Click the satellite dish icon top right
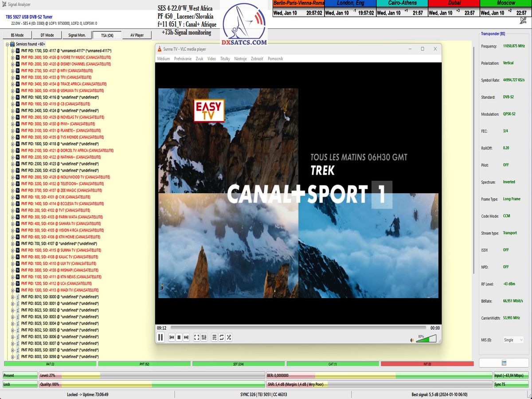 (523, 20)
